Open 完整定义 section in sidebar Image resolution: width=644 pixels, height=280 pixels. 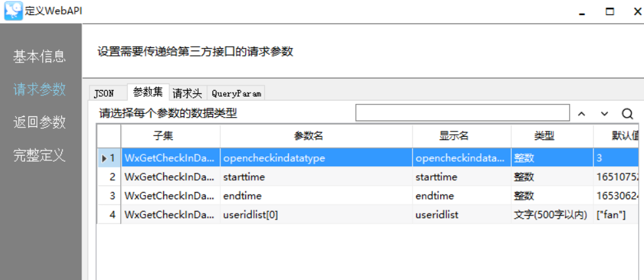[39, 155]
